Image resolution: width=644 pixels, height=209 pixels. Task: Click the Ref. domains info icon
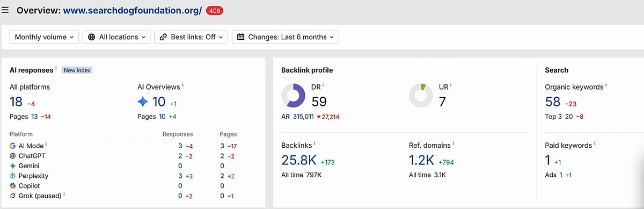[x=454, y=143]
